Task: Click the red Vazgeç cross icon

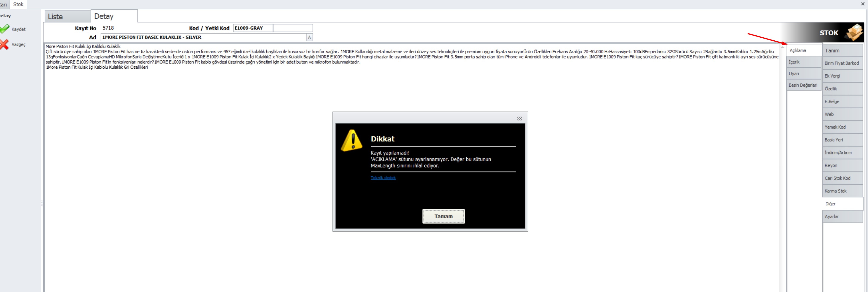Action: [x=4, y=44]
